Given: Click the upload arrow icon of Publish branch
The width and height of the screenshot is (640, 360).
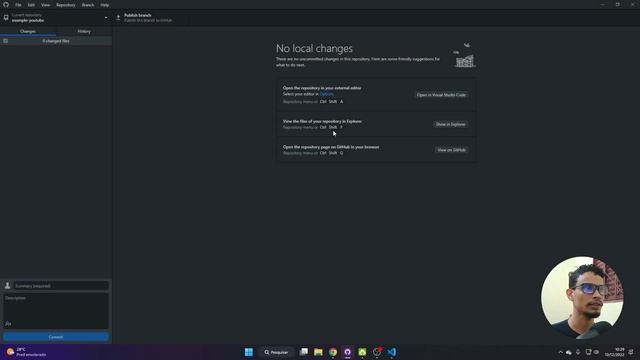Looking at the screenshot, I should pos(118,18).
